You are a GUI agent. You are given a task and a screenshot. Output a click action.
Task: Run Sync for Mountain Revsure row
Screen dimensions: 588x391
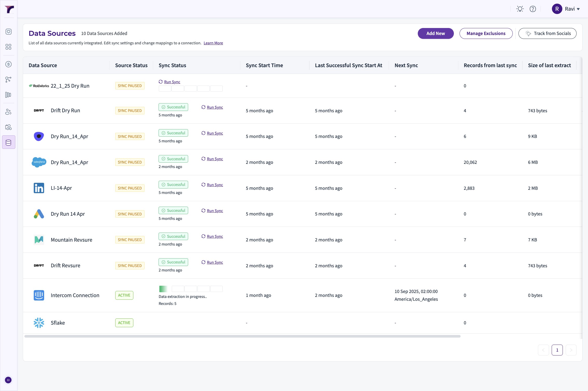point(215,236)
